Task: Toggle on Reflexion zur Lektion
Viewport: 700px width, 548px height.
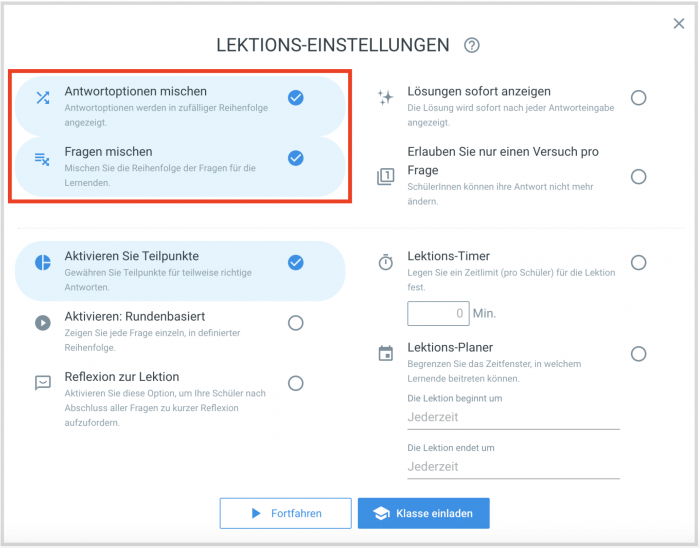Action: click(x=296, y=383)
